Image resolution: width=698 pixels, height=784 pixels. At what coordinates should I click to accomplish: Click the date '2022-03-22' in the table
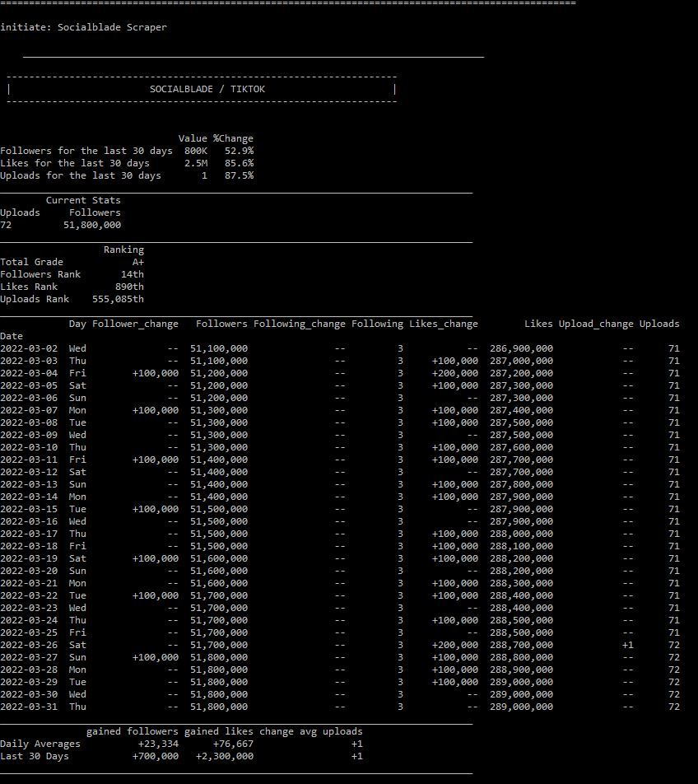[29, 595]
